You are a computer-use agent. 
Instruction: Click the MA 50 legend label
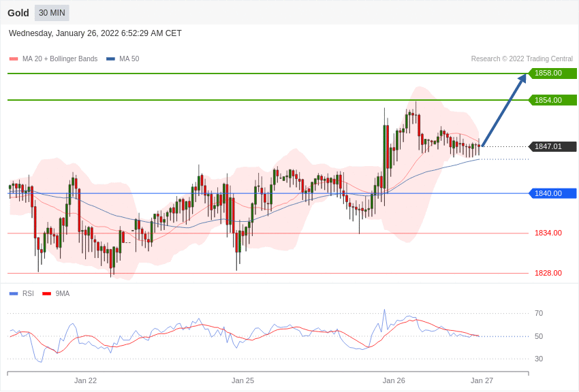(x=129, y=59)
